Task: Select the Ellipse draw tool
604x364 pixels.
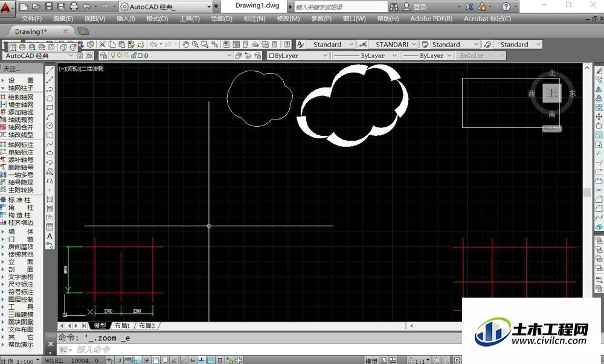Action: point(50,153)
